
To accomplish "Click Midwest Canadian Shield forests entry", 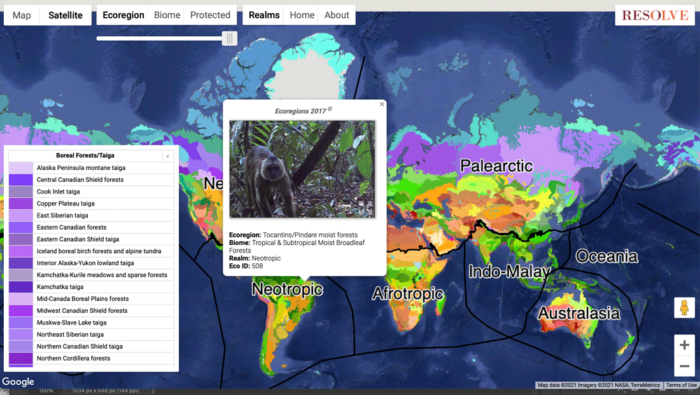I will click(x=91, y=311).
